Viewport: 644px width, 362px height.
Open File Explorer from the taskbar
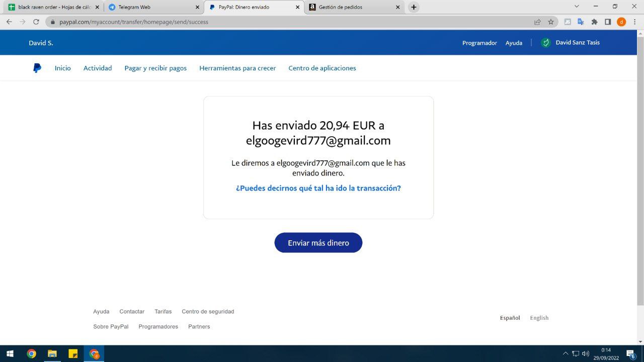(52, 353)
